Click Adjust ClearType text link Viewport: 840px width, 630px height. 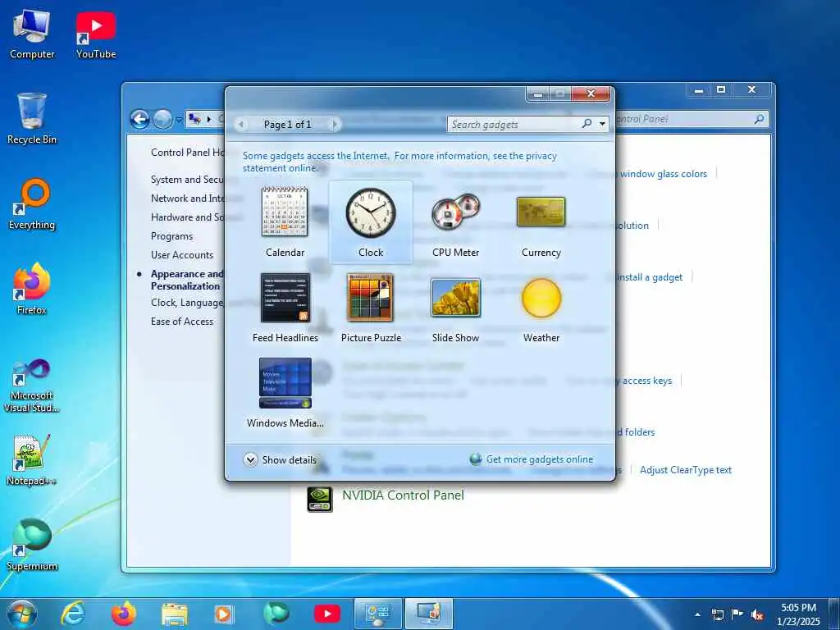[686, 470]
